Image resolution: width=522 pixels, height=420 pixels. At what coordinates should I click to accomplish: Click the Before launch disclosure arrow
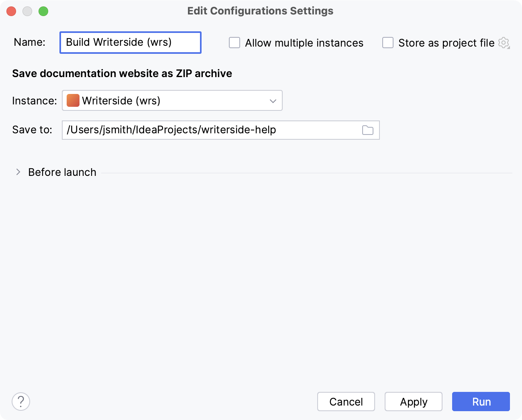pyautogui.click(x=18, y=172)
